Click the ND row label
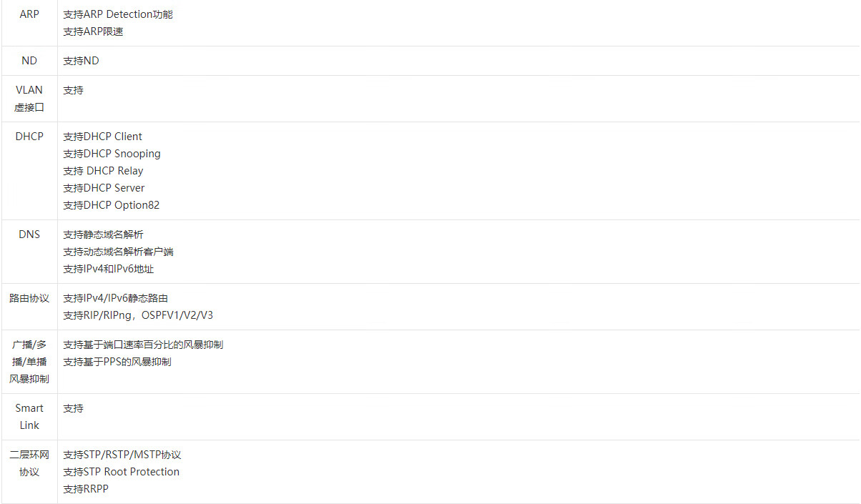Screen dimensions: 861x504 pos(29,61)
